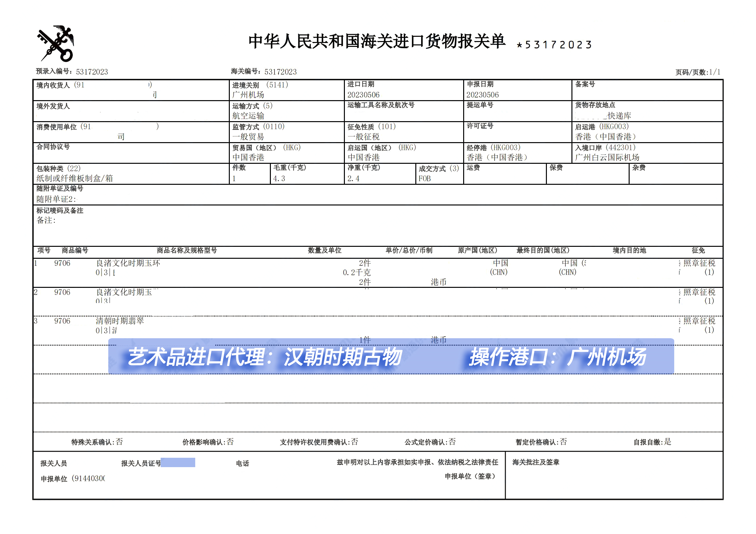Click the 境内目的地 column header
The height and width of the screenshot is (534, 756).
click(629, 250)
